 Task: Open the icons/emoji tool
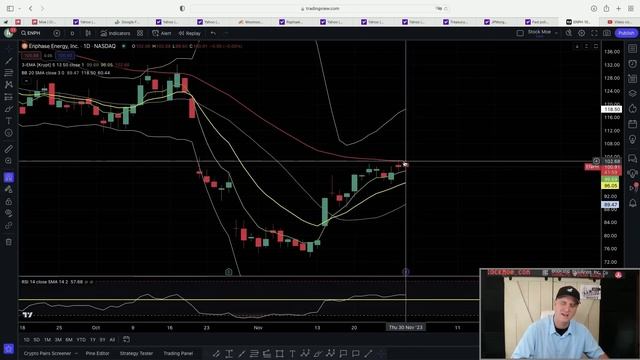pyautogui.click(x=9, y=133)
